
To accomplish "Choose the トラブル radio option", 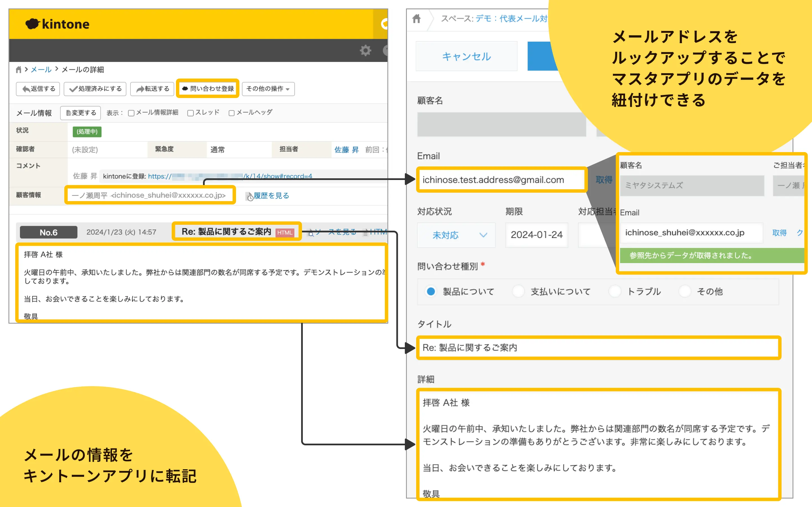I will coord(615,292).
